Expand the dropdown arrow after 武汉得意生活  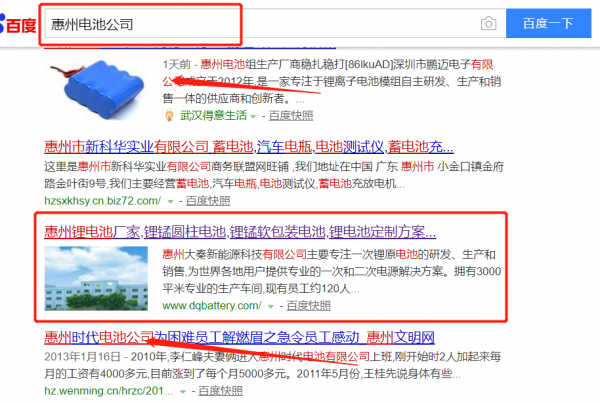pyautogui.click(x=253, y=116)
